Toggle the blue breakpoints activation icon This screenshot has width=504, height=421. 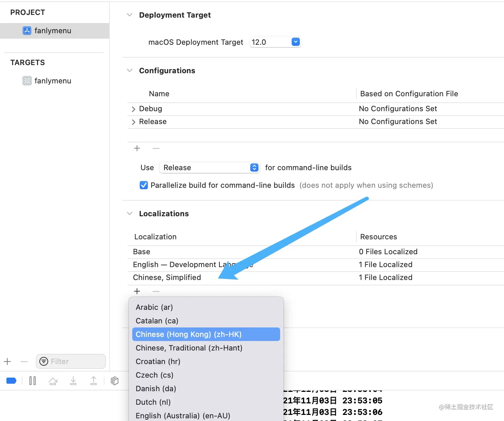click(12, 381)
